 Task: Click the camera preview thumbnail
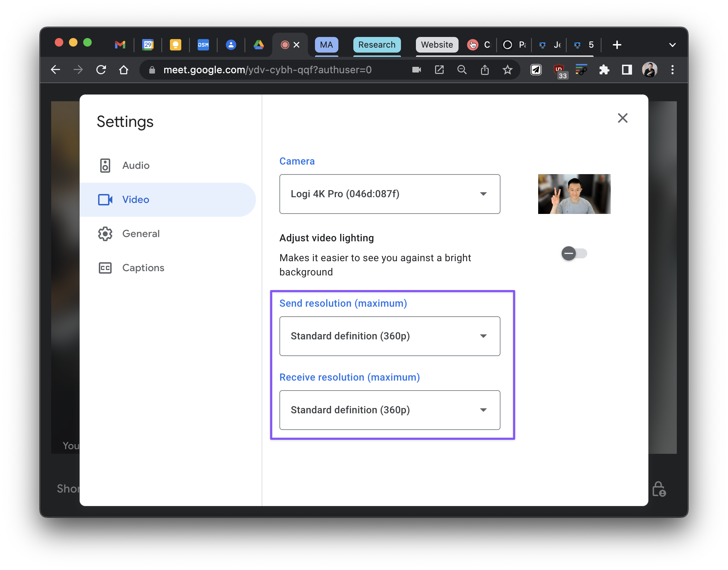pyautogui.click(x=574, y=194)
